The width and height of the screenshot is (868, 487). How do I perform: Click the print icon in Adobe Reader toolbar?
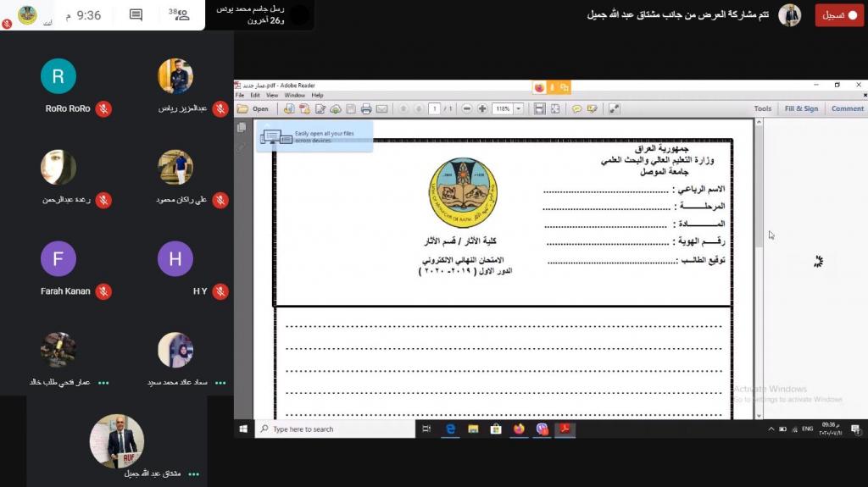[x=366, y=108]
